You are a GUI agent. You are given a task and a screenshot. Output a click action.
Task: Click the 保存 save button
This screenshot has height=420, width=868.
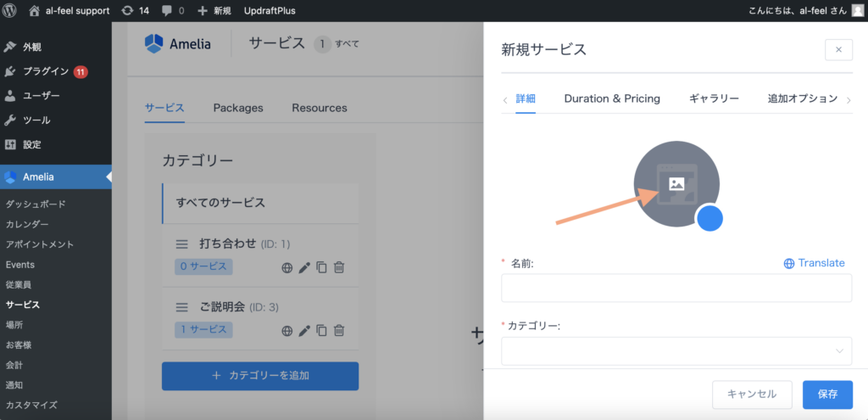point(827,395)
